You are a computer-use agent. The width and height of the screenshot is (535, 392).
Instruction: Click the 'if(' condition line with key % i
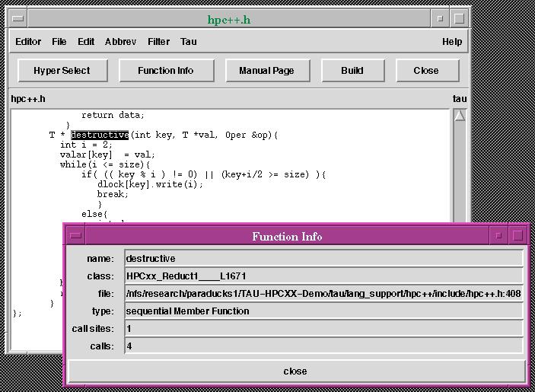pos(203,174)
